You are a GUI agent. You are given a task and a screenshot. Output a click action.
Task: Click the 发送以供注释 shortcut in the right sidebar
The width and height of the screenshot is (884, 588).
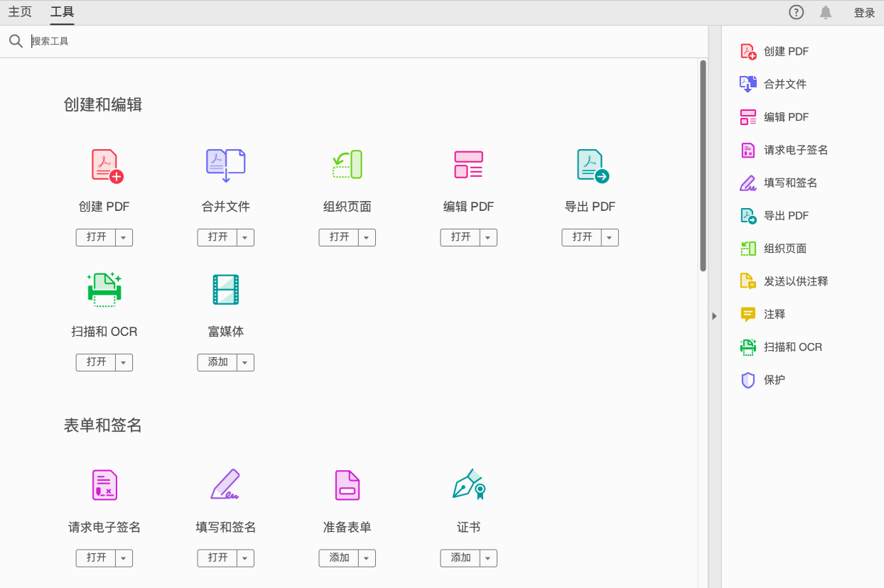click(784, 281)
